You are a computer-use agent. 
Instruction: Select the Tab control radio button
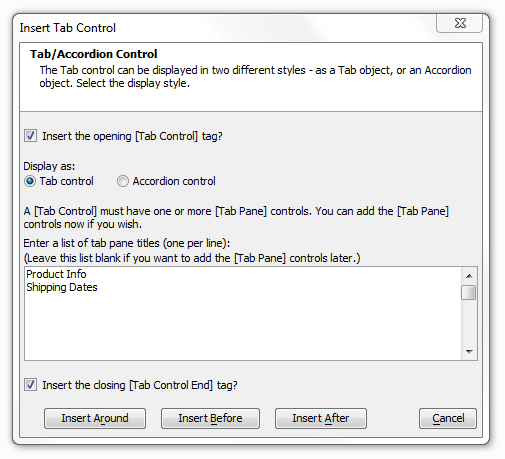click(30, 181)
